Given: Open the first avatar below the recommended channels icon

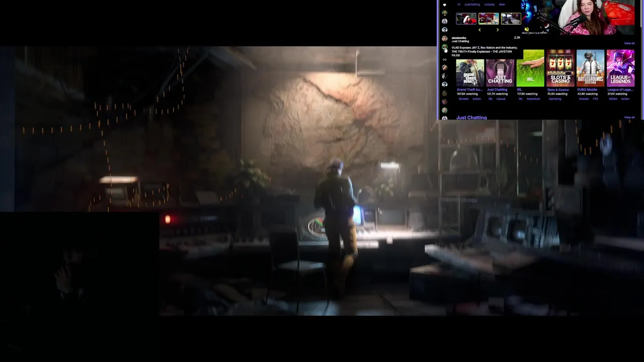Looking at the screenshot, I should coord(445,67).
